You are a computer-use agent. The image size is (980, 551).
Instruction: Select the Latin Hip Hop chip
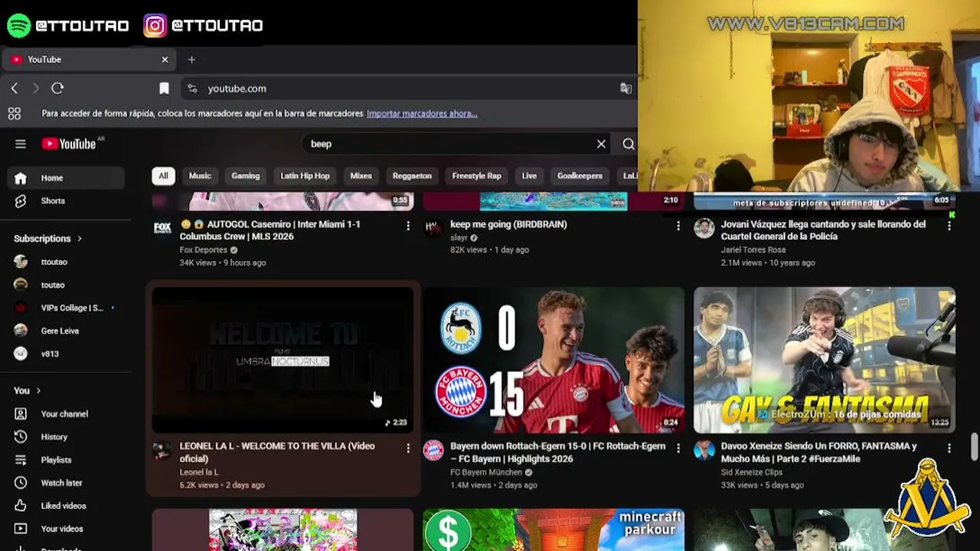[305, 176]
